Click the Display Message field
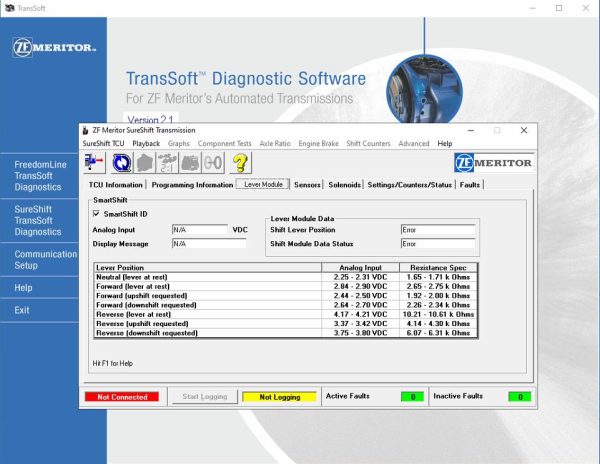The image size is (600, 464). click(x=209, y=244)
